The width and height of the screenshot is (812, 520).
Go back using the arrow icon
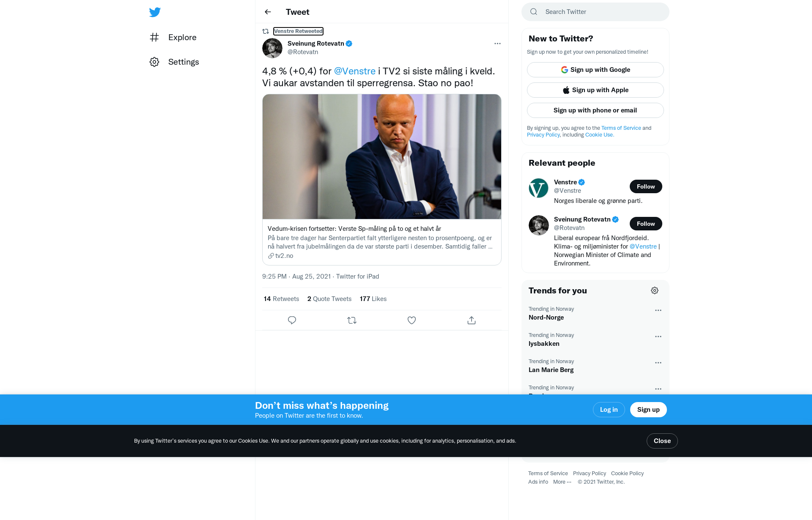click(268, 12)
